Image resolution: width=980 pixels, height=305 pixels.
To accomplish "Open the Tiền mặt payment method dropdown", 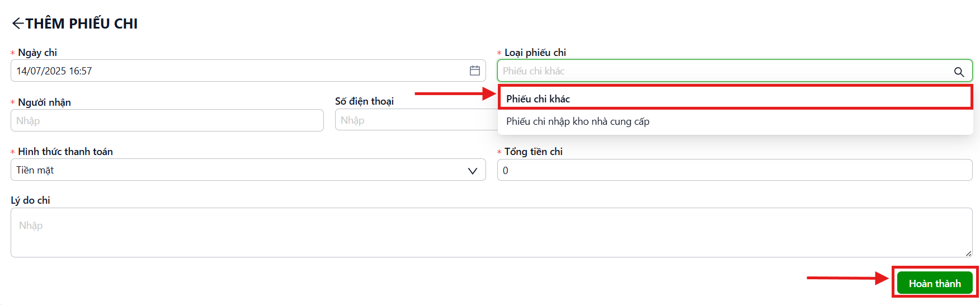I will click(248, 170).
